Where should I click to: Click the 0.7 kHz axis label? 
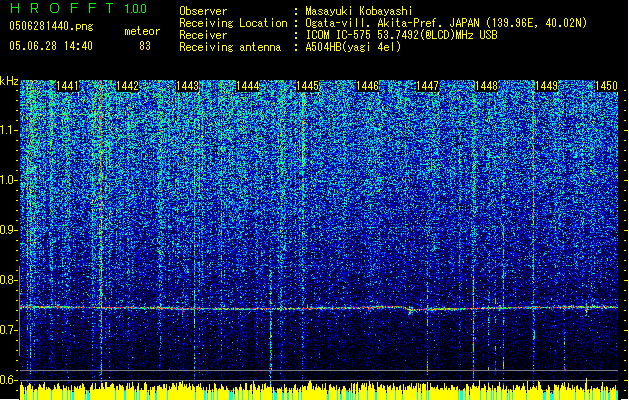[x=8, y=330]
